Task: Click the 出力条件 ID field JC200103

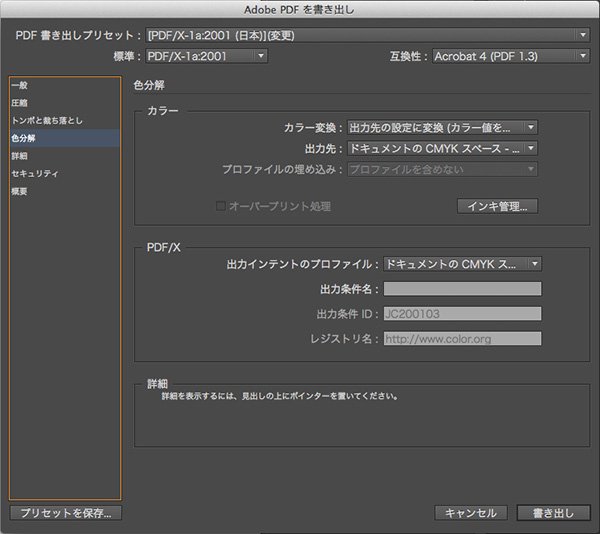Action: pyautogui.click(x=462, y=314)
